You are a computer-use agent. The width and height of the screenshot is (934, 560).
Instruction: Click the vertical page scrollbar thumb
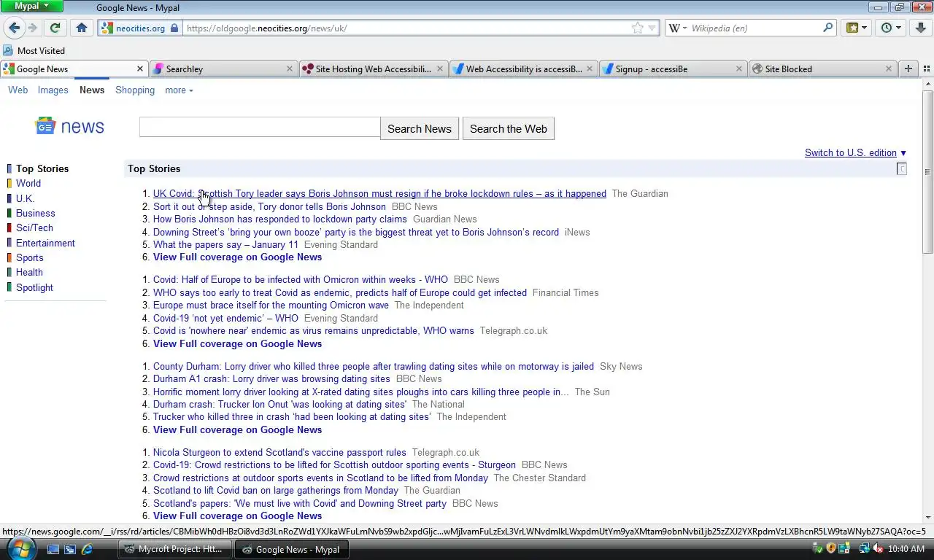pos(927,171)
